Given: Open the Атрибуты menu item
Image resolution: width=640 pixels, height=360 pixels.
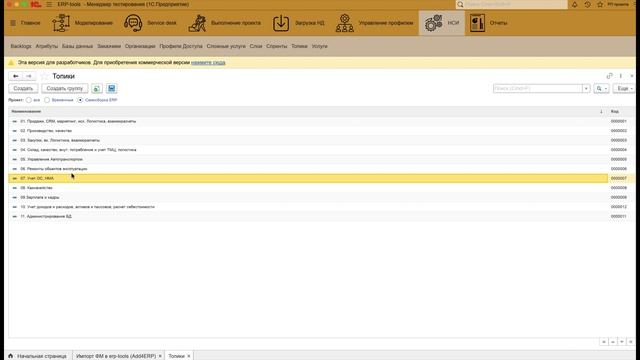Looking at the screenshot, I should coord(47,46).
